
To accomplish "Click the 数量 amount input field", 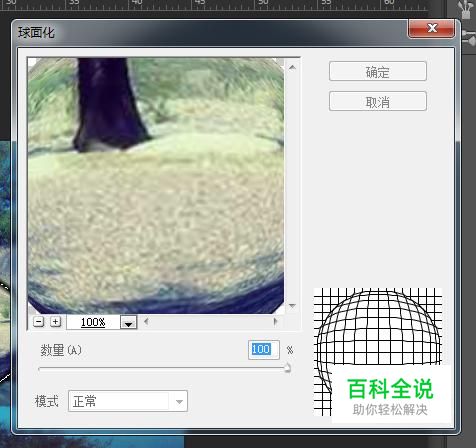I will point(264,350).
